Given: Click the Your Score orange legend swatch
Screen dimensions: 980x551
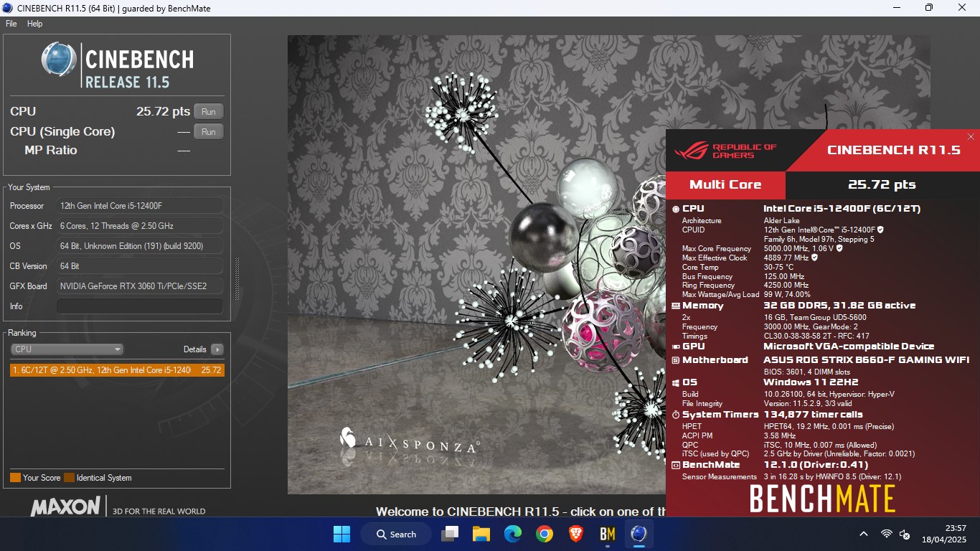Looking at the screenshot, I should [x=15, y=478].
